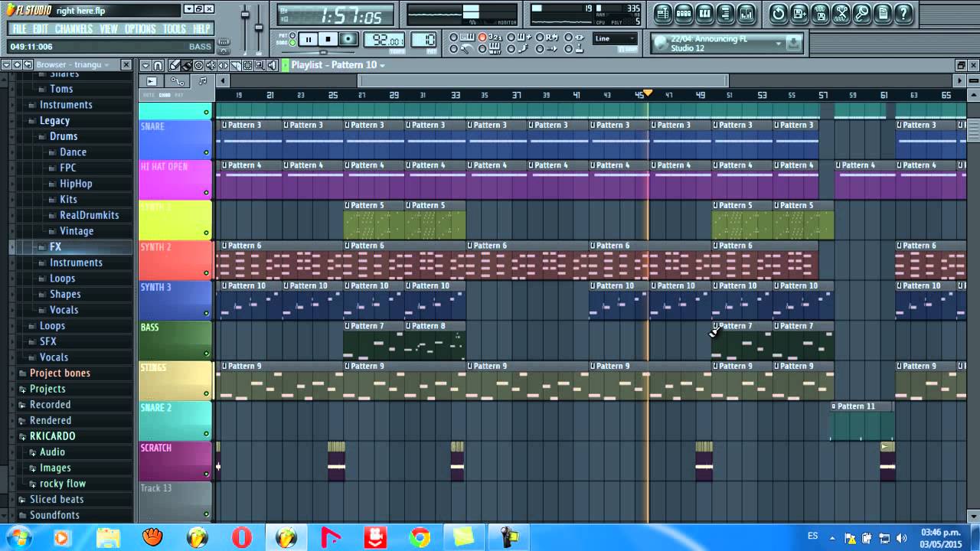Click the Pause playback button
This screenshot has width=980, height=551.
309,40
